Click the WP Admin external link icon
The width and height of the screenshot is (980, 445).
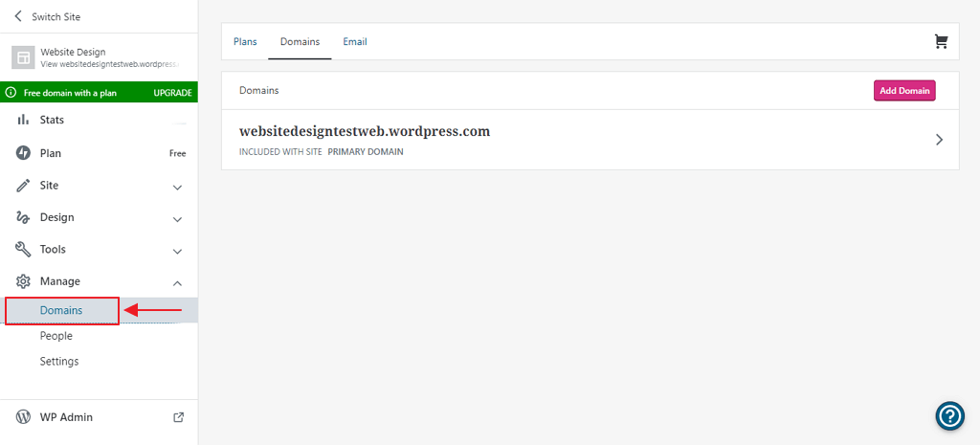pos(178,417)
